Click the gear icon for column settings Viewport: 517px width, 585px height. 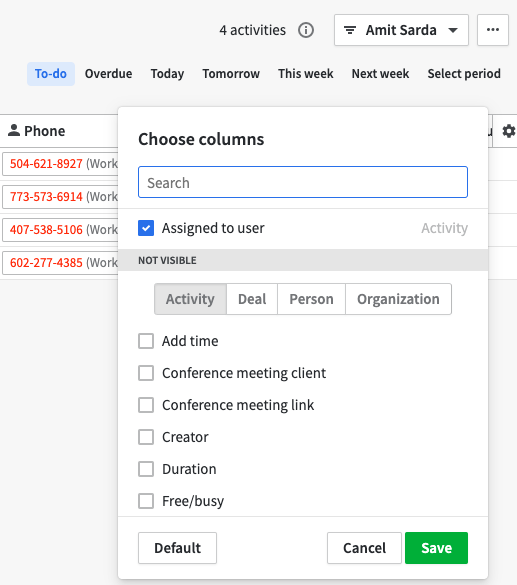[x=508, y=131]
